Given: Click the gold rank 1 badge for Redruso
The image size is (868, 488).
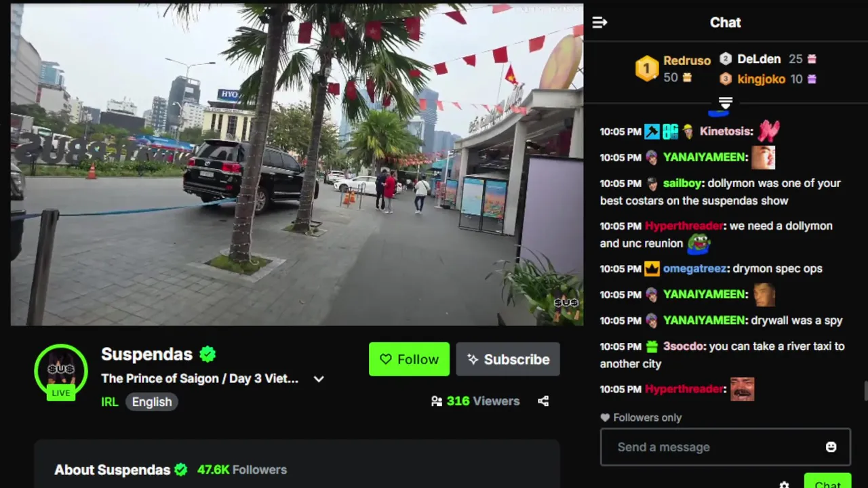Looking at the screenshot, I should coord(646,69).
